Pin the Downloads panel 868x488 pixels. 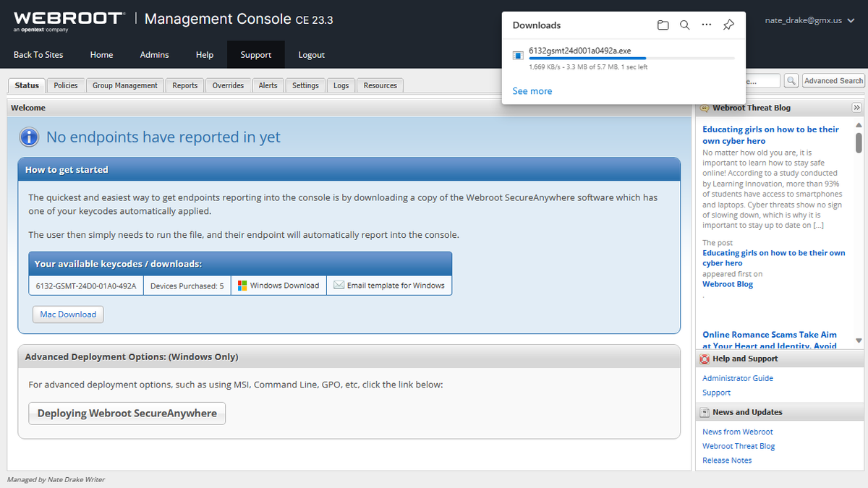728,25
